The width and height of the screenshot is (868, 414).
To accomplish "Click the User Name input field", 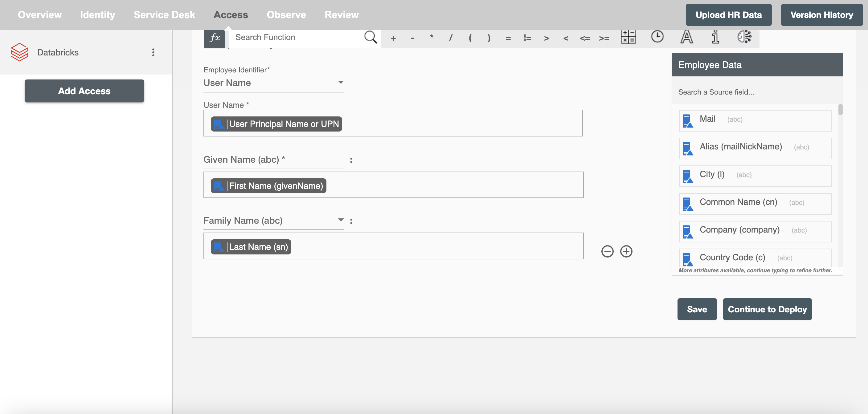I will tap(394, 124).
